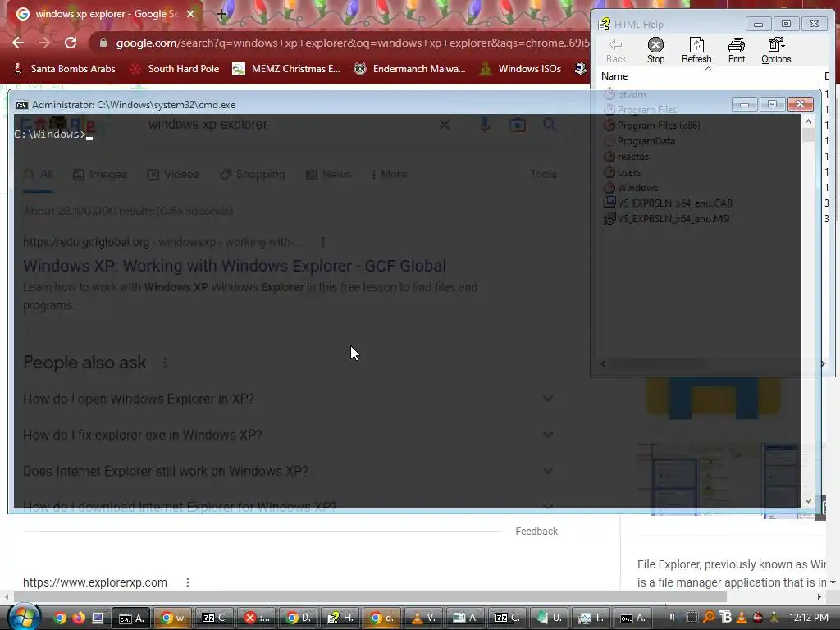The height and width of the screenshot is (630, 840).
Task: Open the Windows ISOs bookmark
Action: point(521,69)
